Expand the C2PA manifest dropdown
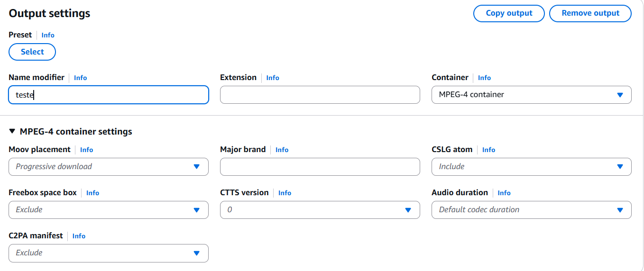 (109, 253)
